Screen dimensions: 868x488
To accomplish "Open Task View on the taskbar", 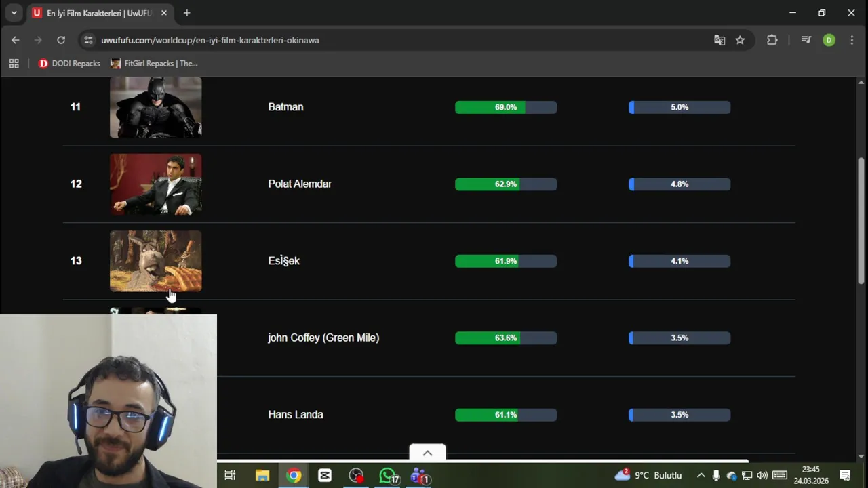I will pyautogui.click(x=230, y=475).
